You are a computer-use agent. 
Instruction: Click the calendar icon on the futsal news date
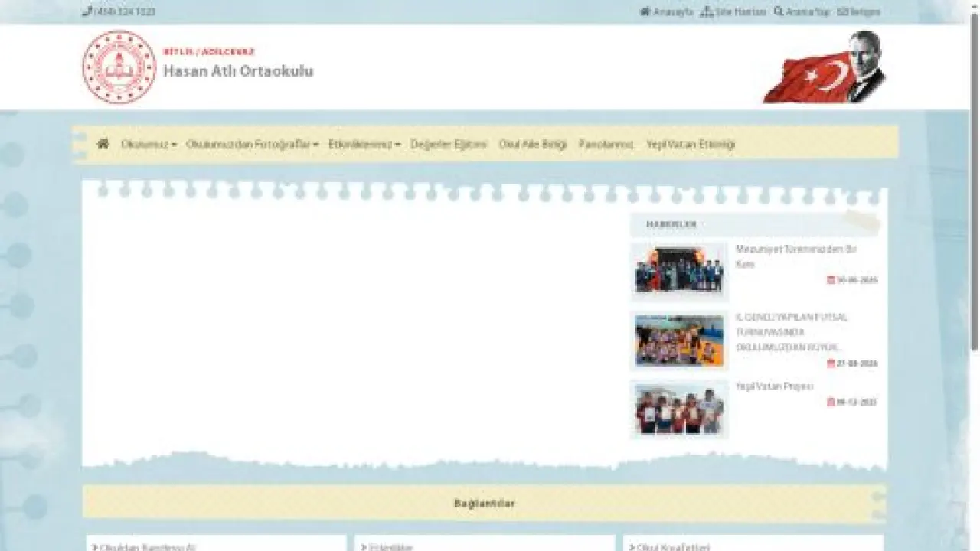click(x=831, y=364)
